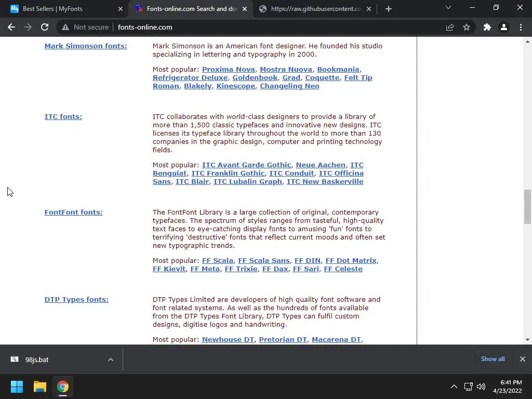Open the Mark Simonson fonts link
532x399 pixels.
[x=86, y=46]
